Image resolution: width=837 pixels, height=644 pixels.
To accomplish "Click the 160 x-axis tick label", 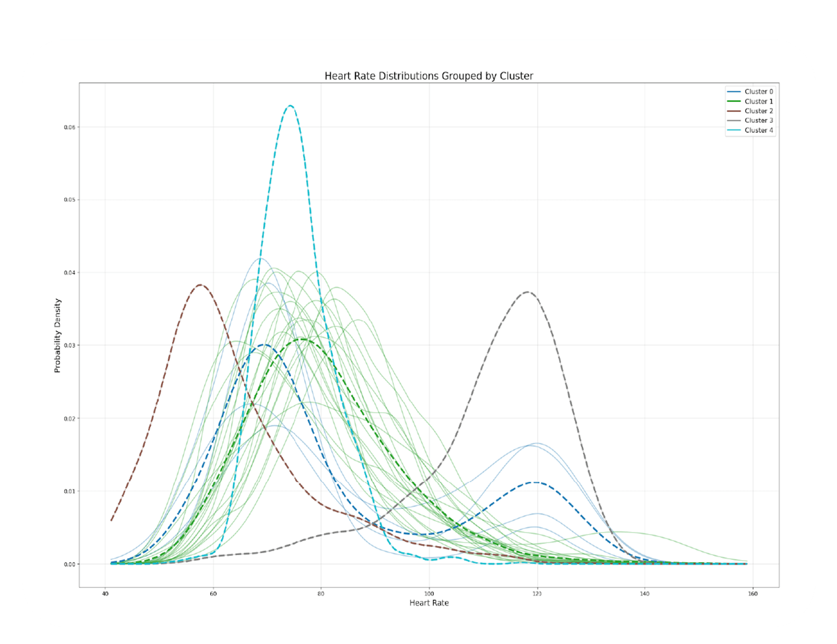I will 753,594.
